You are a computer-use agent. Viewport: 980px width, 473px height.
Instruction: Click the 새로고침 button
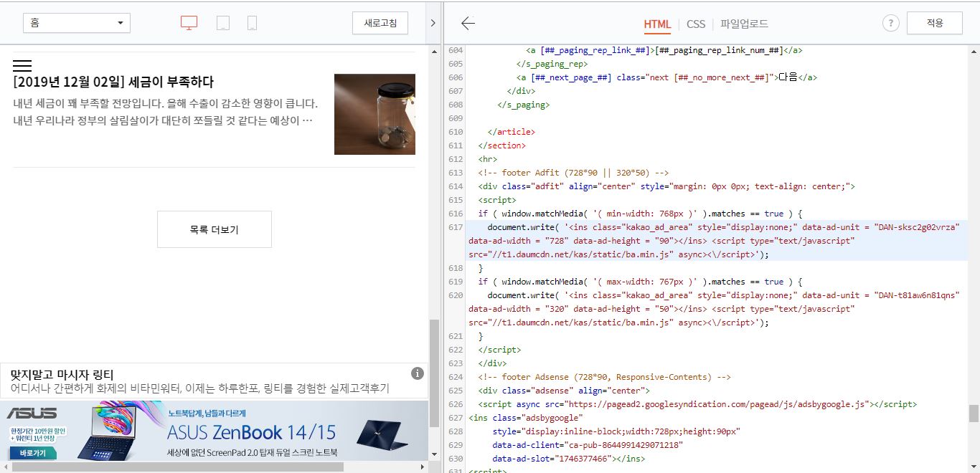point(380,23)
